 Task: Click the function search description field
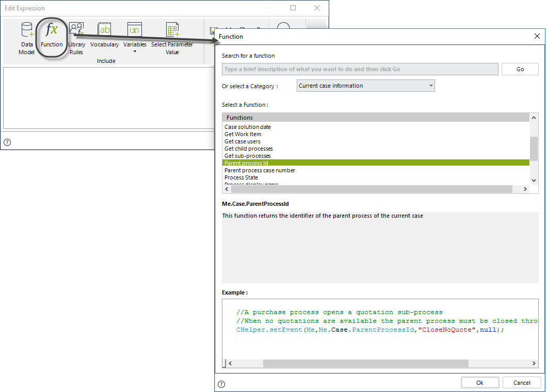360,69
